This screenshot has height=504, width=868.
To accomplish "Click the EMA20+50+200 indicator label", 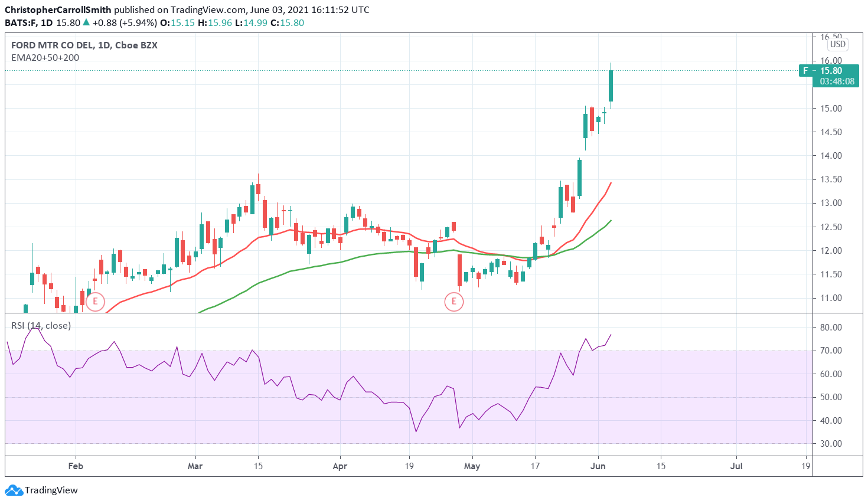I will (x=45, y=58).
